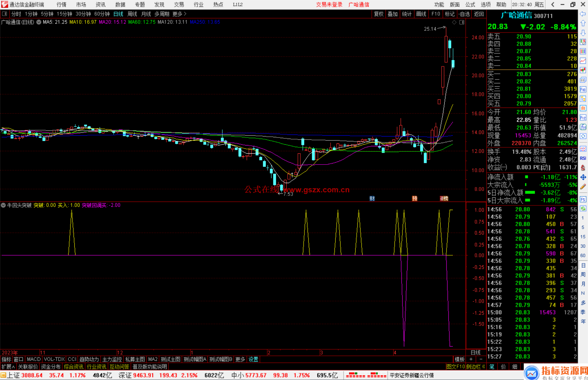
Task: Click the minus zoom button near 模板
Action: pos(481,359)
